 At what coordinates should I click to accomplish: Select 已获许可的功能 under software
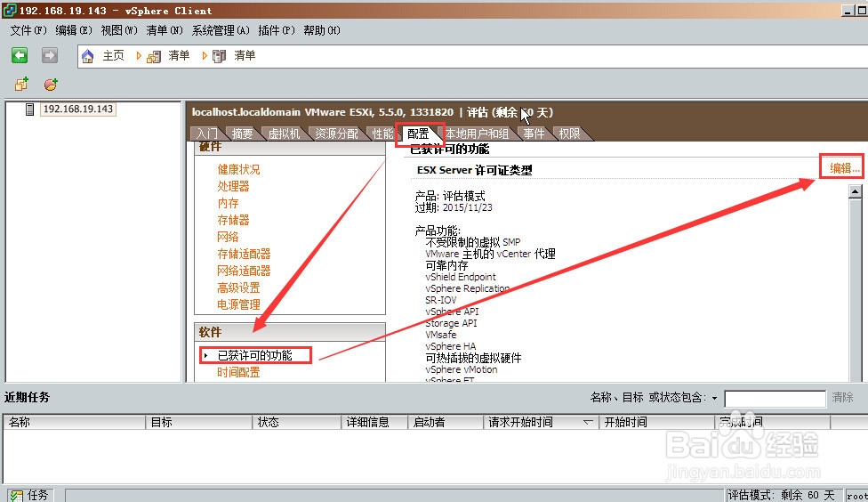pos(254,355)
